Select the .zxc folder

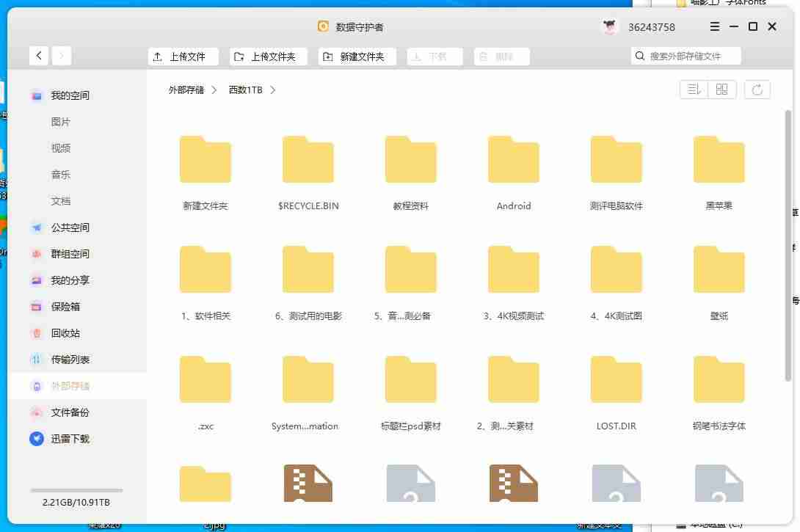[205, 379]
